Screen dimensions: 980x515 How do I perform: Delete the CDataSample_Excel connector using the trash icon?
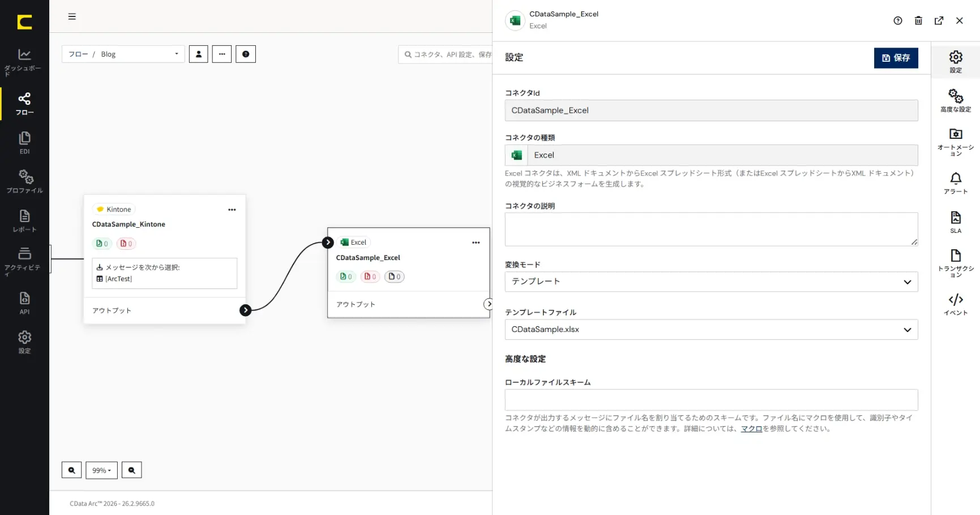918,20
